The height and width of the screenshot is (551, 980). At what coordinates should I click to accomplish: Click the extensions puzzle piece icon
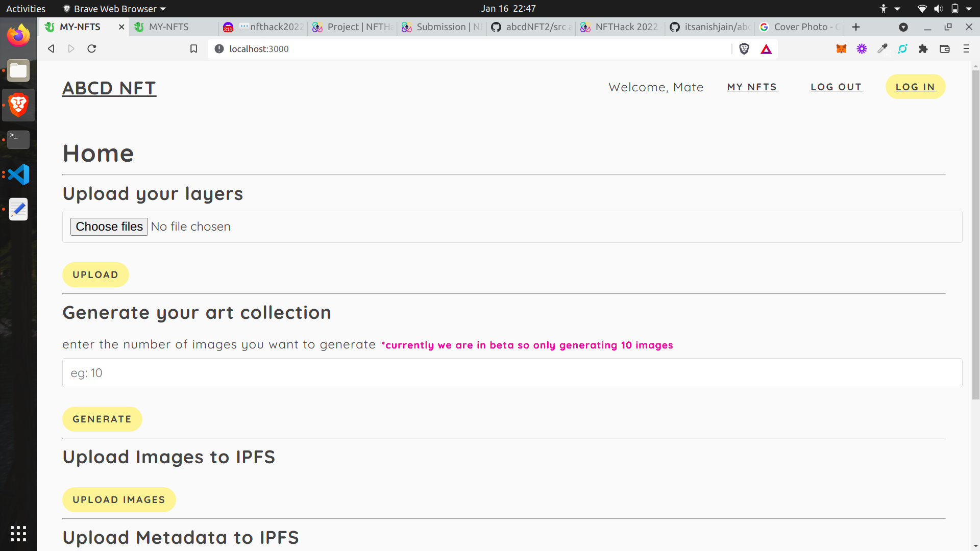click(x=923, y=48)
